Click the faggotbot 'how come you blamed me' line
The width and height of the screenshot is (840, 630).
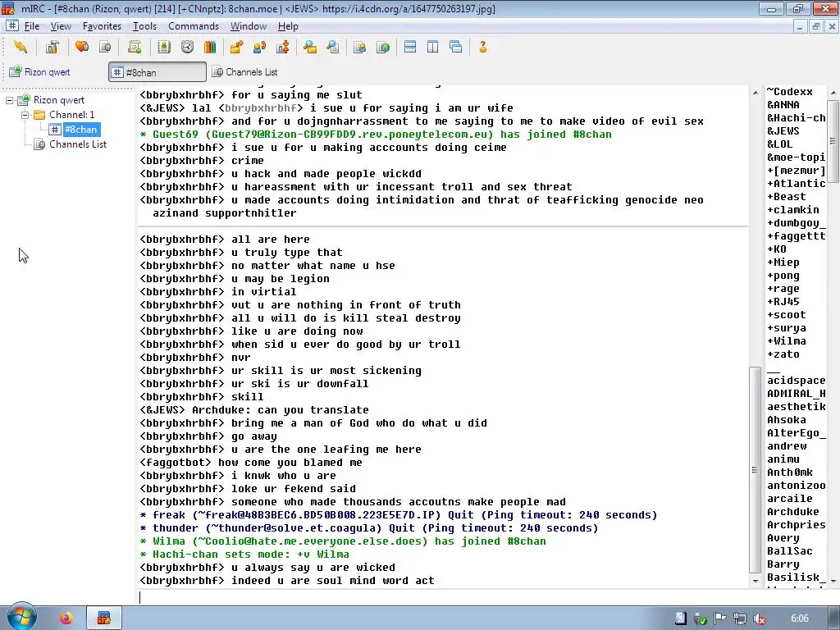(x=251, y=463)
